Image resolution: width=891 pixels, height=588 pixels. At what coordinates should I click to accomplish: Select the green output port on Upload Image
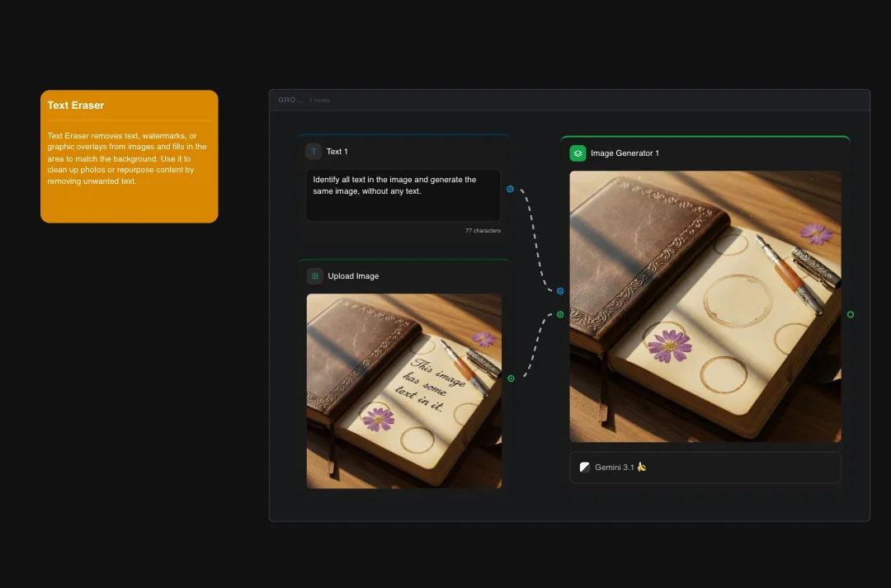click(511, 379)
